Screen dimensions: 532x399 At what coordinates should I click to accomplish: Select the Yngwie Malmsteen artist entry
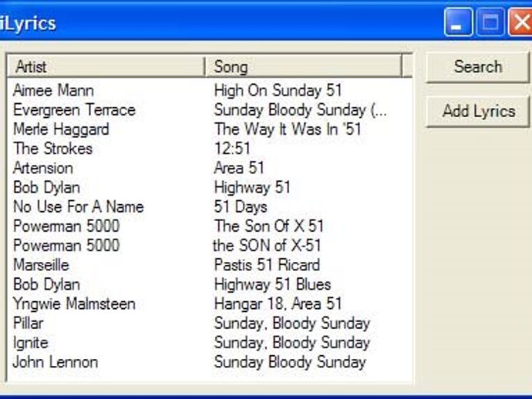(74, 304)
